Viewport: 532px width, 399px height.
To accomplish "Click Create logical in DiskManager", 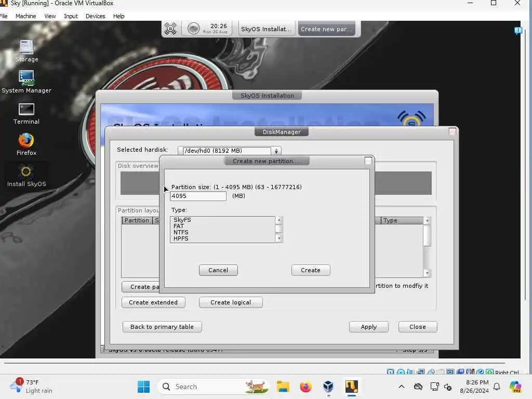I will click(231, 302).
